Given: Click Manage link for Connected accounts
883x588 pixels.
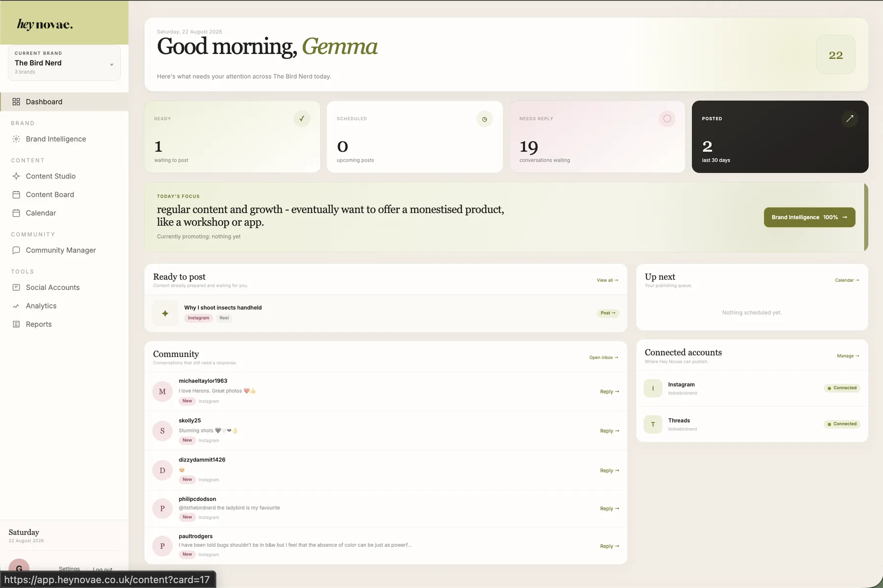Looking at the screenshot, I should coord(848,356).
